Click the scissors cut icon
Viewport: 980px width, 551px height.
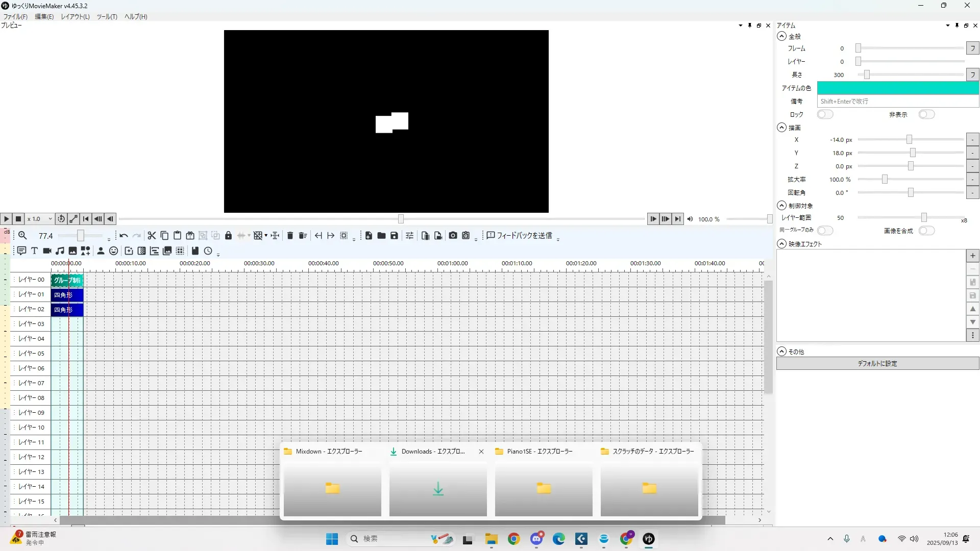pos(152,236)
